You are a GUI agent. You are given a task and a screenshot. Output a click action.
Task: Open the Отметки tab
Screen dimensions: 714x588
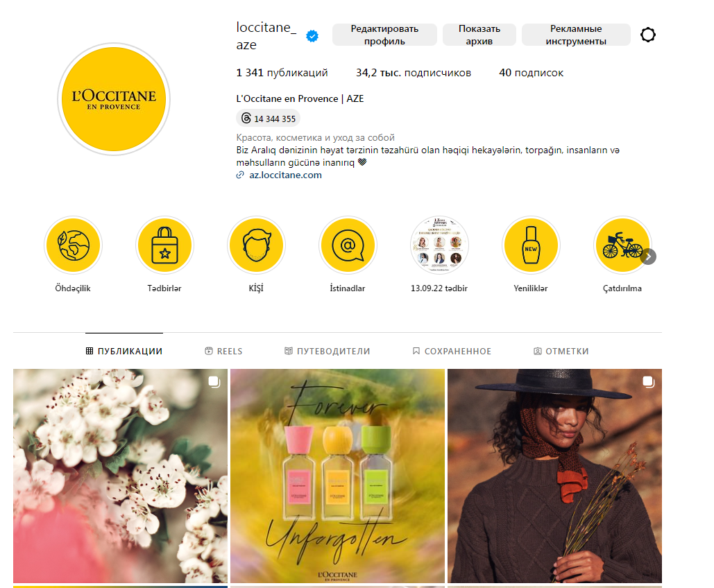(561, 352)
